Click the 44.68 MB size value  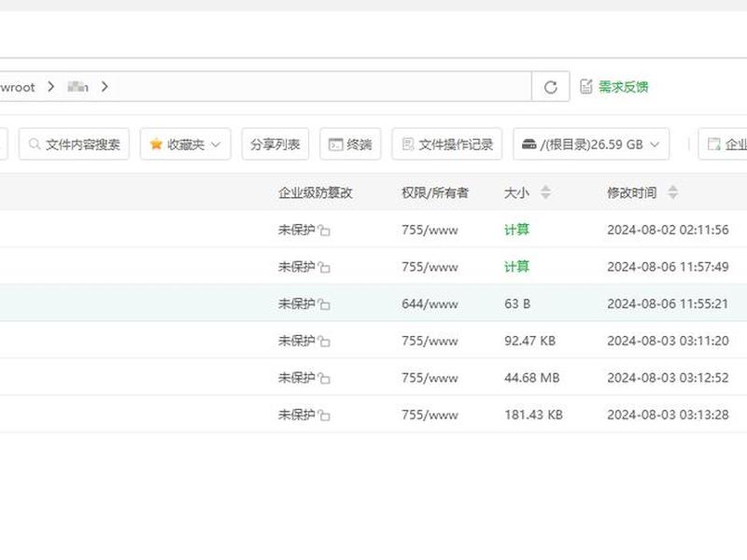(x=531, y=378)
